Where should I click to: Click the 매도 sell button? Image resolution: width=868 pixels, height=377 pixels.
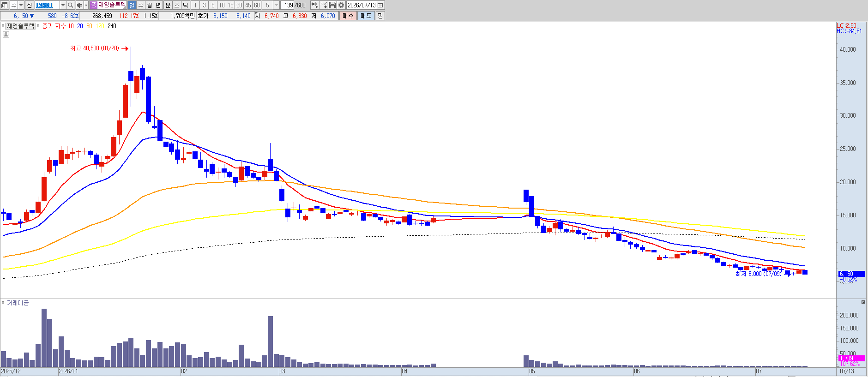[366, 16]
